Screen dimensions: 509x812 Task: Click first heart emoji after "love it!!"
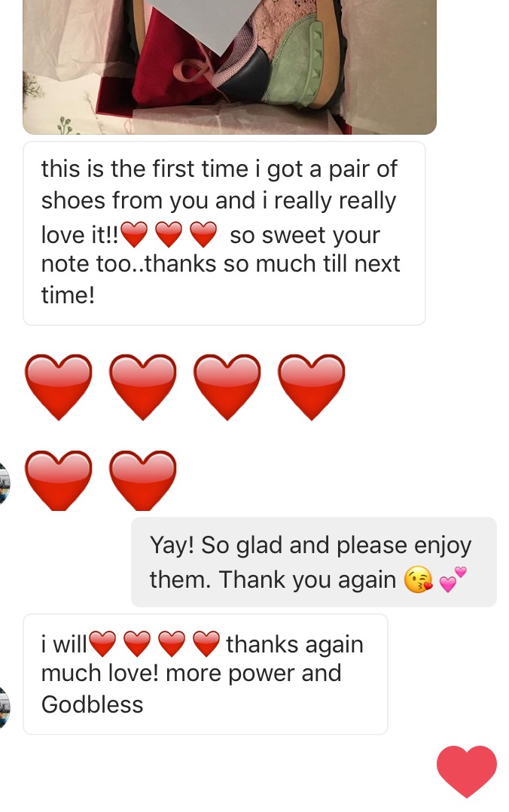click(135, 236)
